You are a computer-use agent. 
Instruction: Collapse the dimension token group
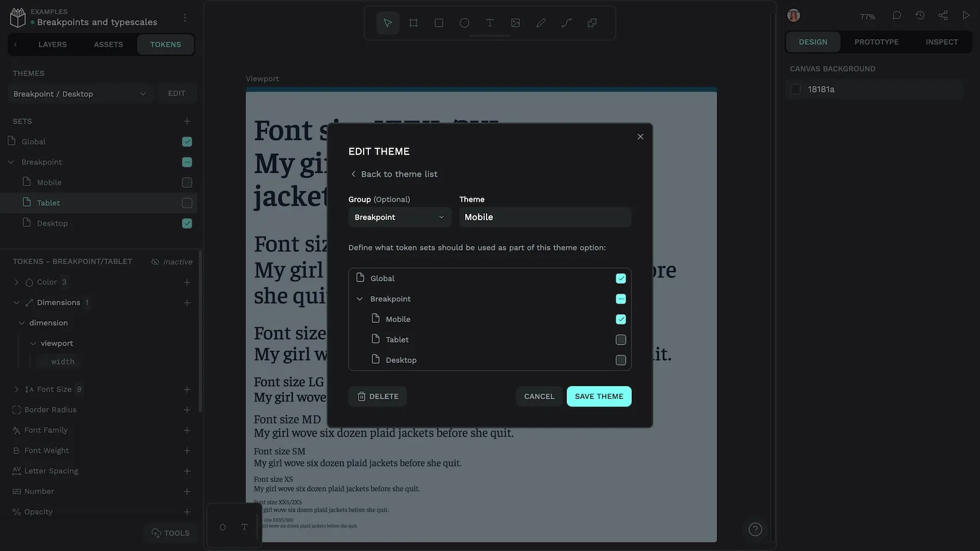click(21, 323)
